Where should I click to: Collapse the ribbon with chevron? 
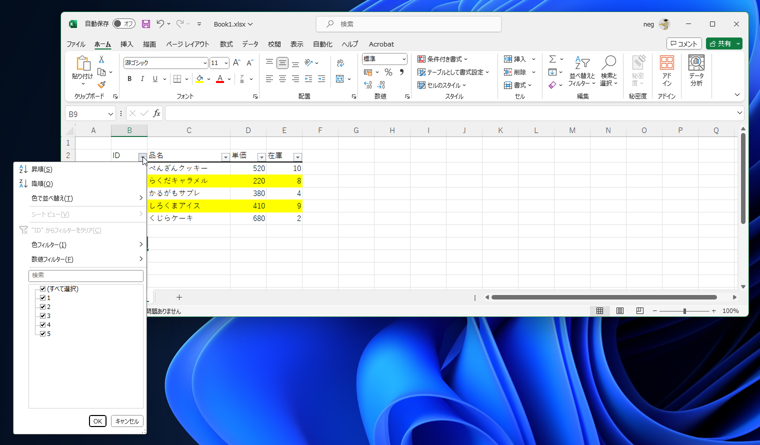(737, 95)
